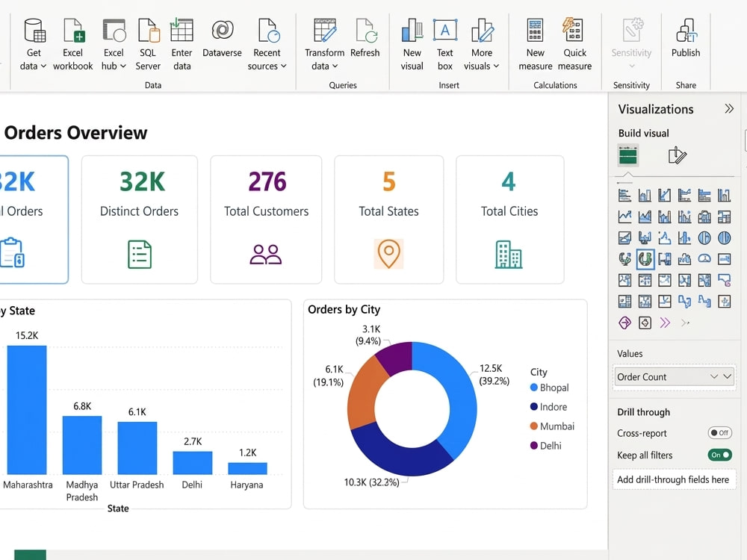Insert a New visual
Viewport: 747px width, 560px height.
pos(412,45)
